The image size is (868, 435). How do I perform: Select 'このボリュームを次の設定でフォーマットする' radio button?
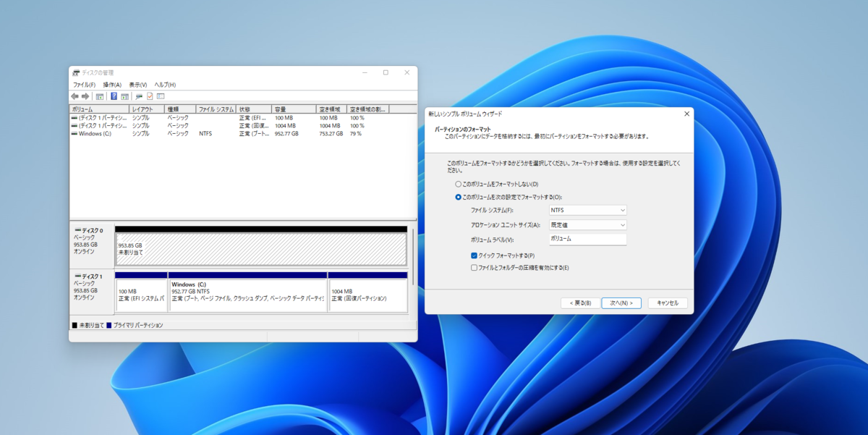458,197
